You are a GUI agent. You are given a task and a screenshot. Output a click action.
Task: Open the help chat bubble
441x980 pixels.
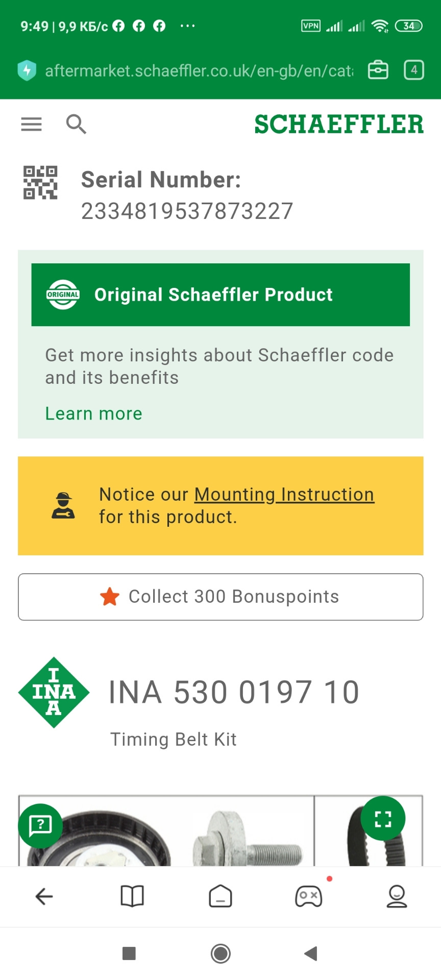coord(40,825)
